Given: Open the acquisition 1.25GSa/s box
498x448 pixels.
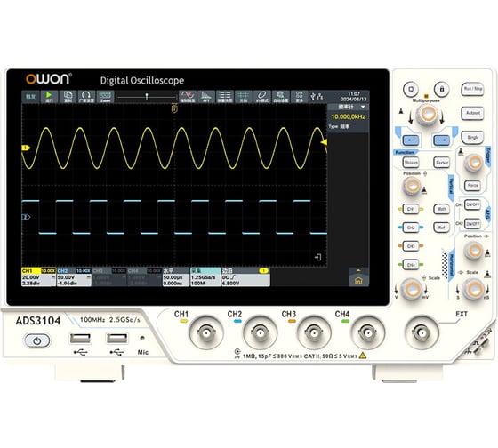Looking at the screenshot, I should point(205,276).
